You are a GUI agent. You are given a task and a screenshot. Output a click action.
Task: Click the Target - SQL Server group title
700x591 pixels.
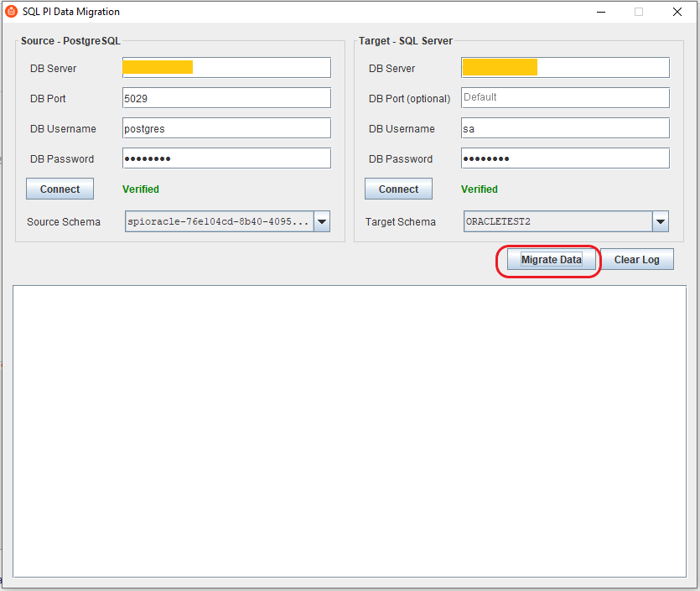pyautogui.click(x=406, y=40)
